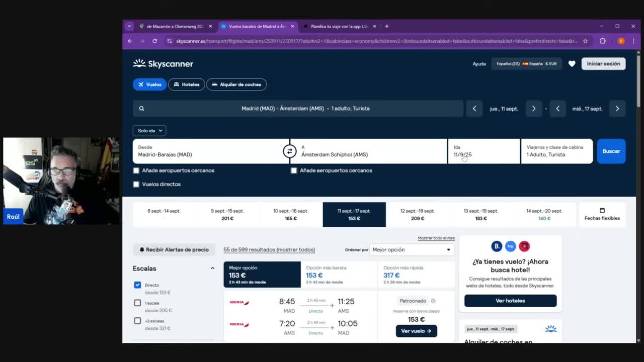Click the search magnifier icon
644x362 pixels.
[x=141, y=109]
